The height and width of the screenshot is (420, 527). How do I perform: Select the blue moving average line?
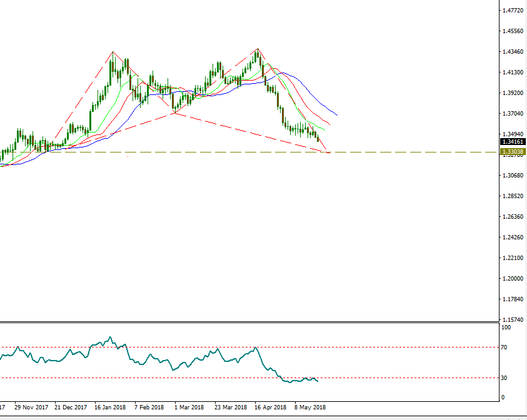click(313, 93)
